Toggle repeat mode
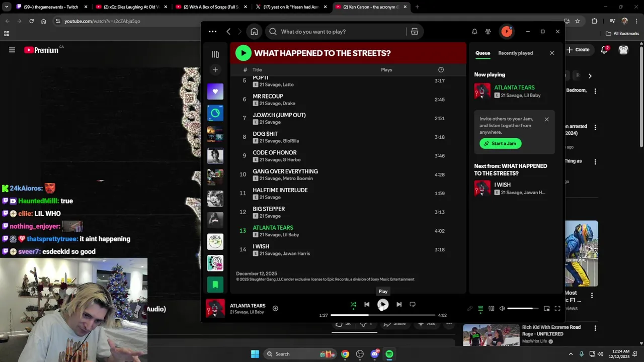644x362 pixels. [x=413, y=305]
